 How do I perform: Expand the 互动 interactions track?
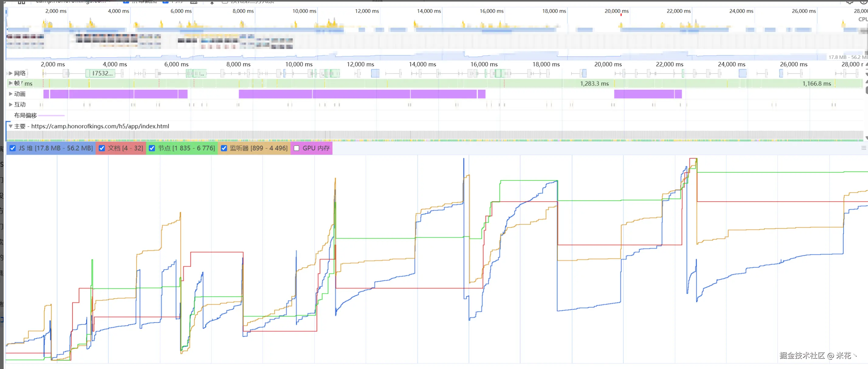pyautogui.click(x=10, y=105)
